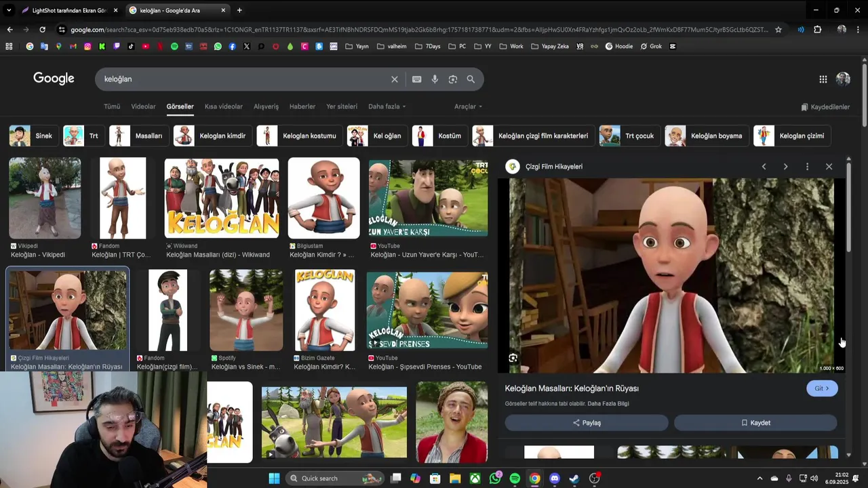This screenshot has width=868, height=488.
Task: Click the Google logo
Action: pos(54,79)
